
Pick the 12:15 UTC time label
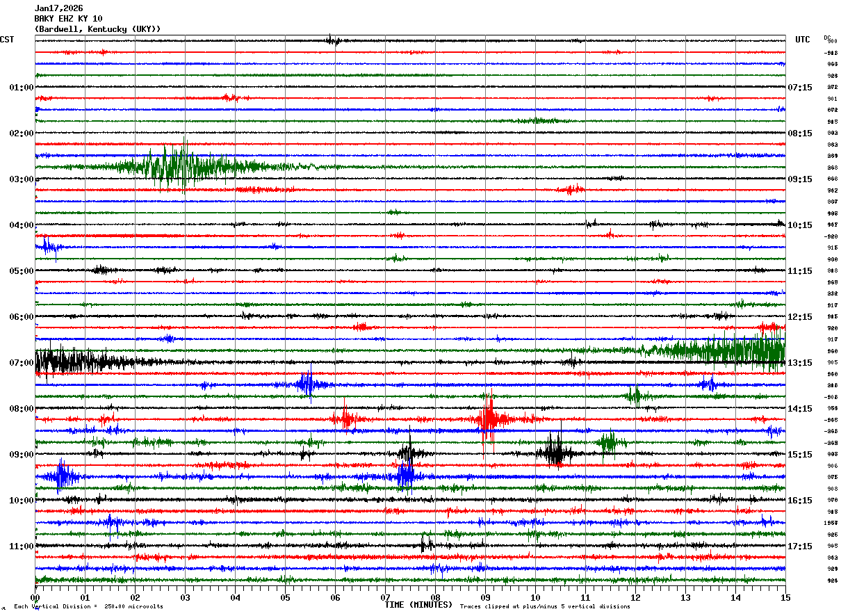pos(800,317)
